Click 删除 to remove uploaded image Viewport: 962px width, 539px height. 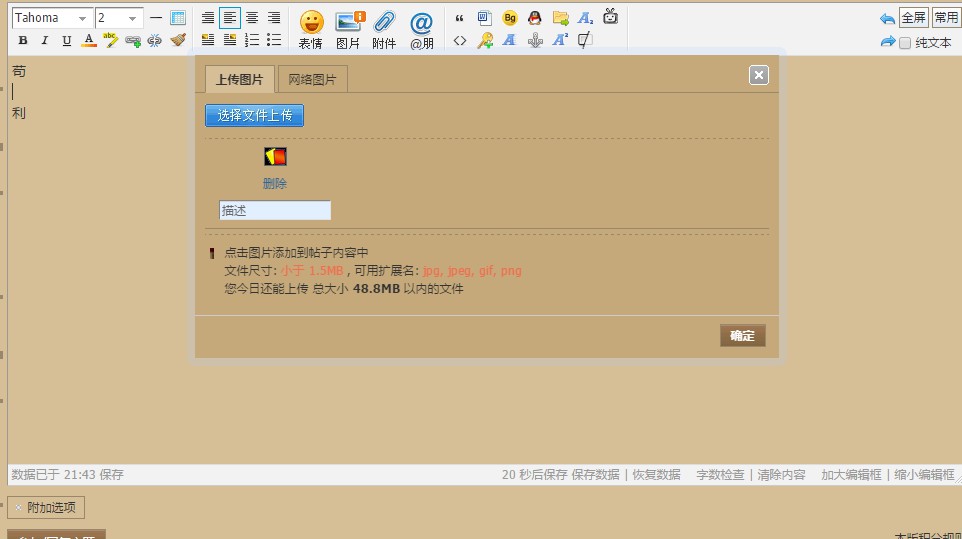pyautogui.click(x=275, y=184)
